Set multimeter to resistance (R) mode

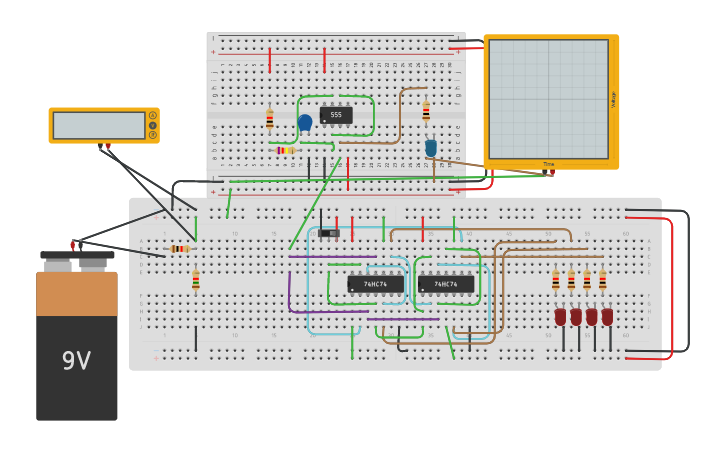point(153,135)
